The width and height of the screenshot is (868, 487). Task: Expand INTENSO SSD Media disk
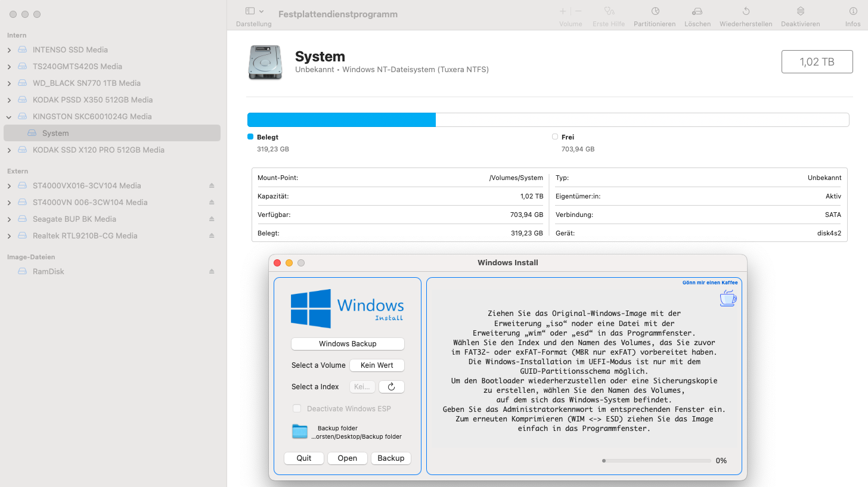coord(9,50)
